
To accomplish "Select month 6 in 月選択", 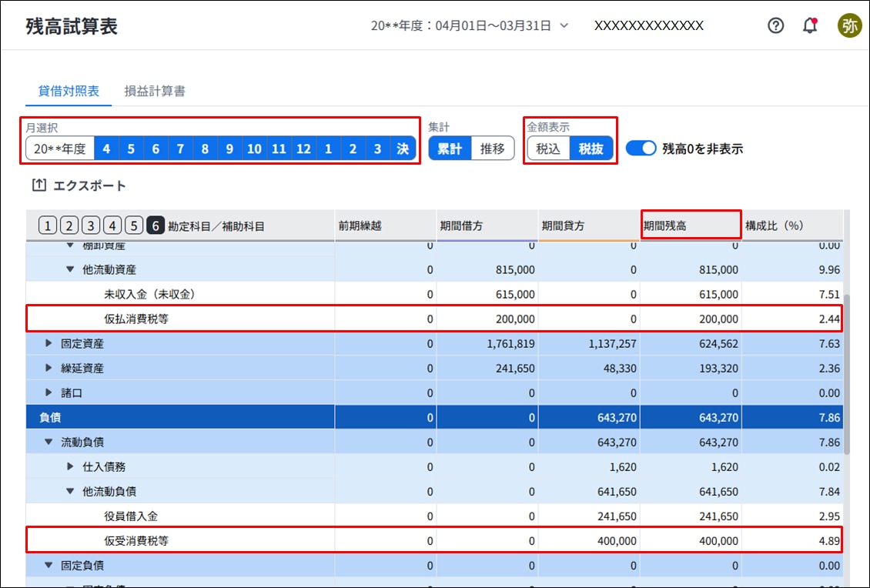I will (156, 149).
